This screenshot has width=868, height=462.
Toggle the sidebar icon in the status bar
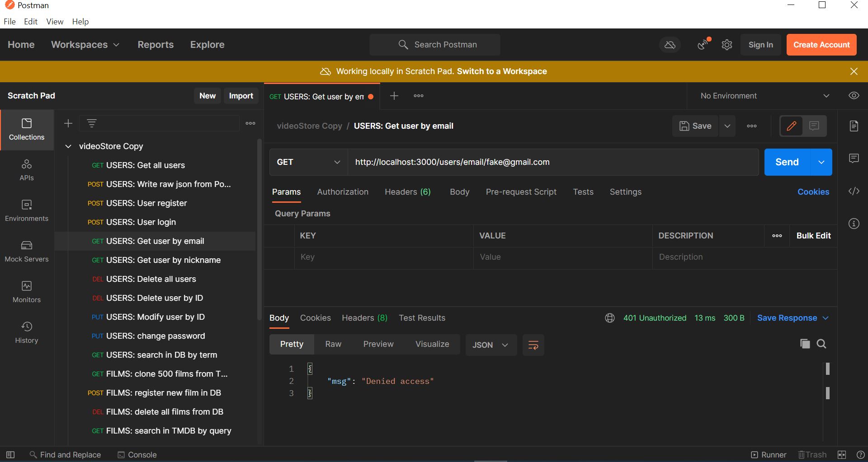tap(10, 455)
